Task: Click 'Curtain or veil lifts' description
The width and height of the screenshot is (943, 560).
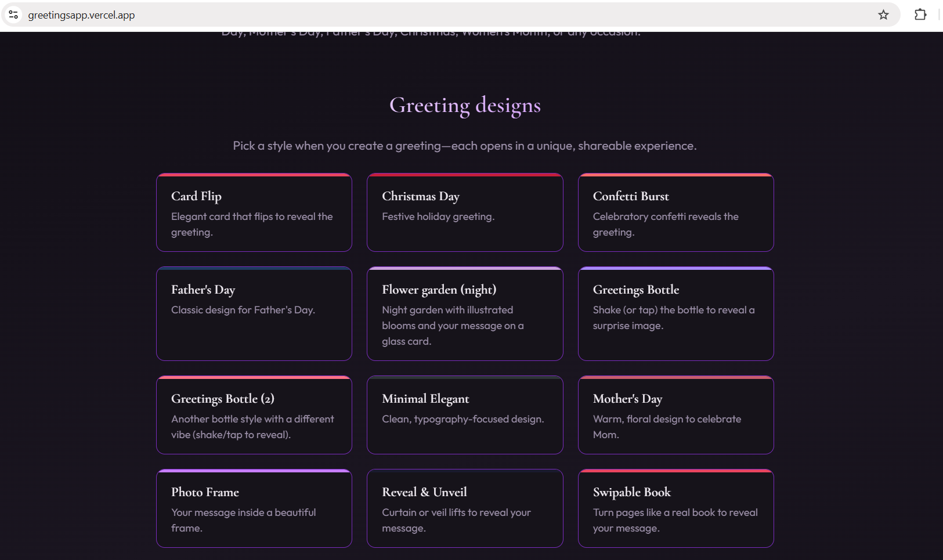Action: click(456, 520)
